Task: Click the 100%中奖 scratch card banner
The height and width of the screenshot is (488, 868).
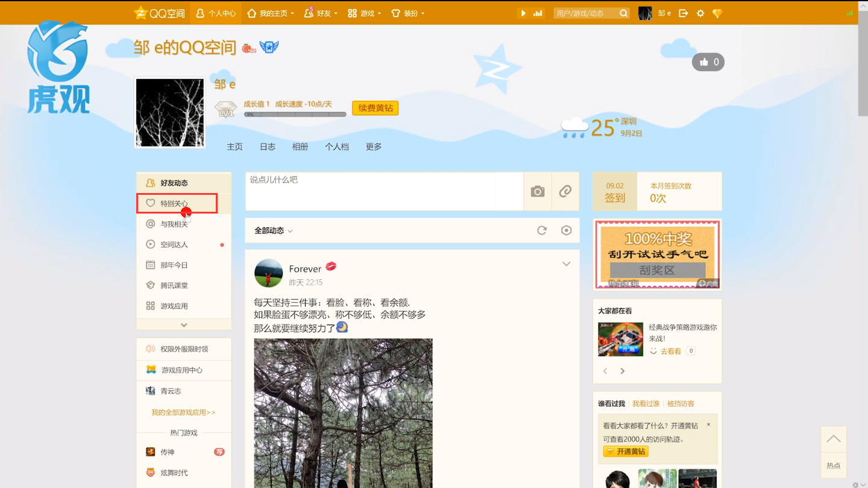Action: [657, 255]
